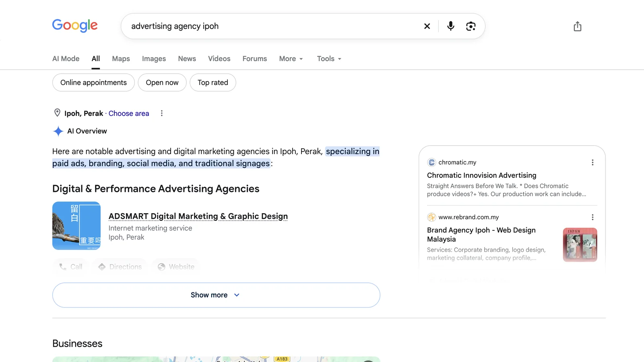The width and height of the screenshot is (644, 362).
Task: Open the Tools dropdown
Action: pos(329,59)
